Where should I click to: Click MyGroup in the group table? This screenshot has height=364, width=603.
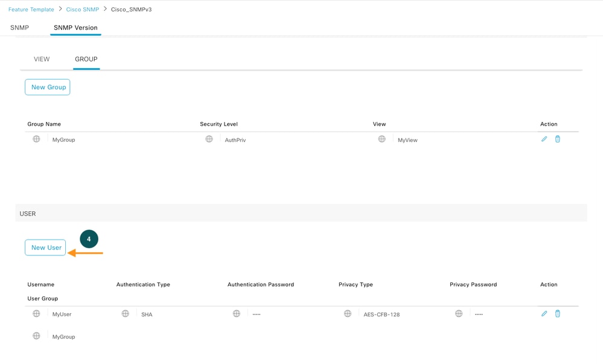64,140
